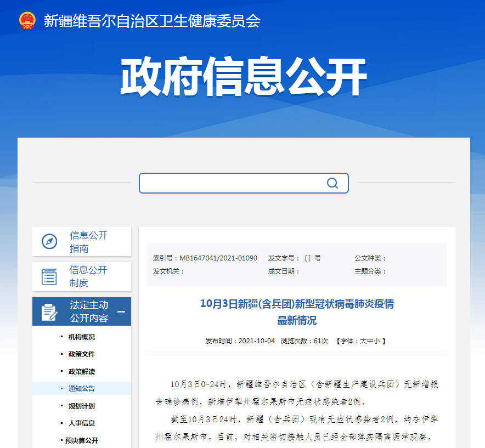Open the 信息公开指南 sidebar entry

(88, 241)
